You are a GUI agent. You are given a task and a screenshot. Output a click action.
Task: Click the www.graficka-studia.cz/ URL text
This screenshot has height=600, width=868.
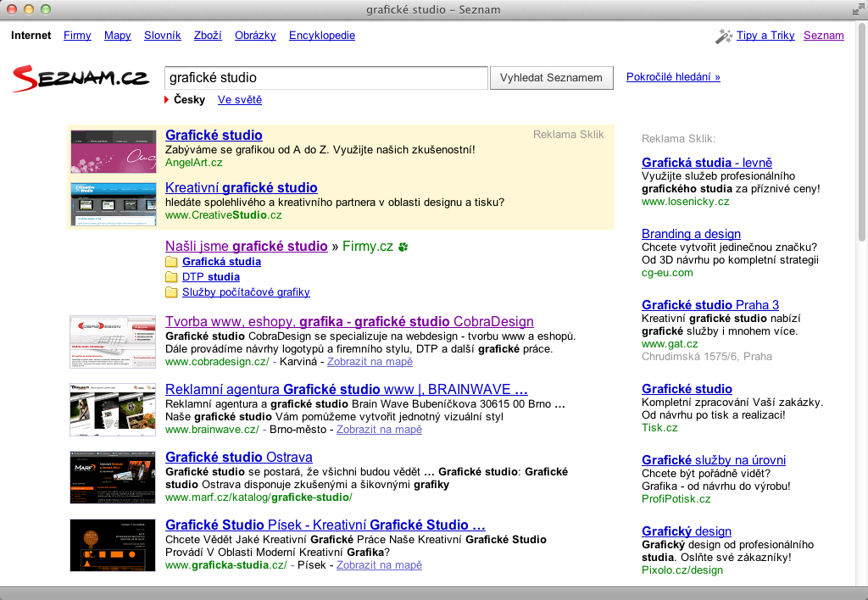coord(225,565)
